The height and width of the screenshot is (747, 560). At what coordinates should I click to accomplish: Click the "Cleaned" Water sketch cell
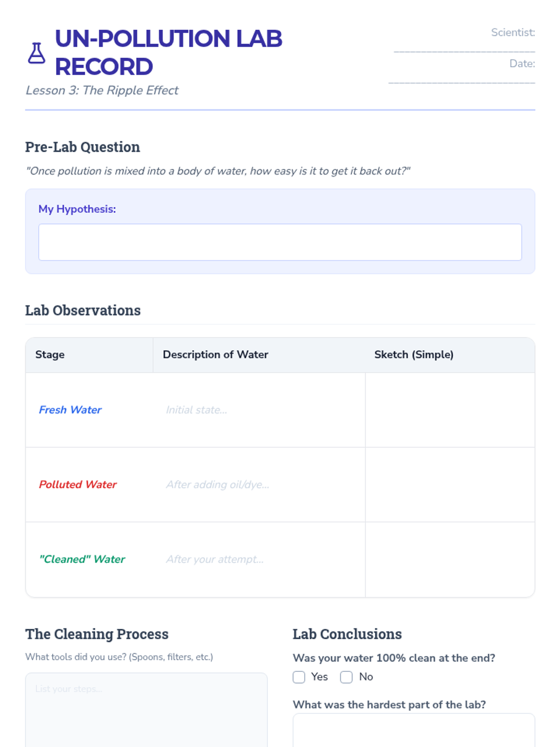(450, 559)
